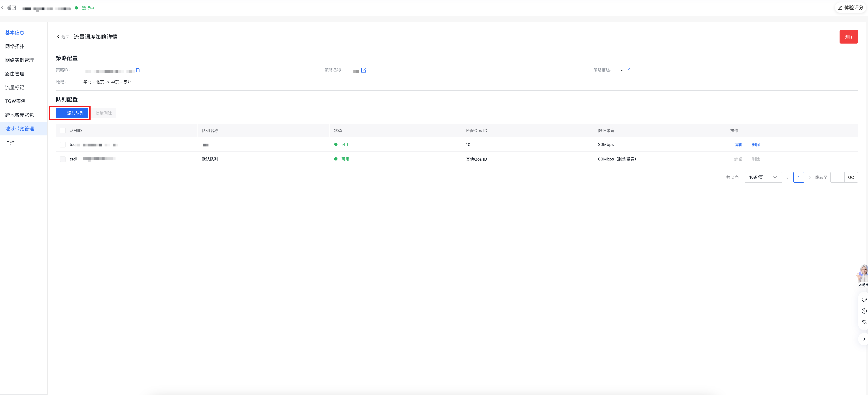Click the 共 2 条 total count
The height and width of the screenshot is (395, 868).
733,177
